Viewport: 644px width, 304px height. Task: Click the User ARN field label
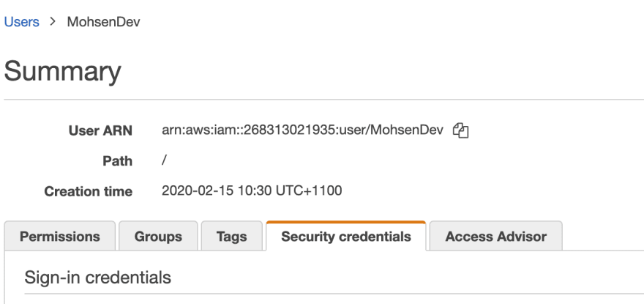pos(101,131)
